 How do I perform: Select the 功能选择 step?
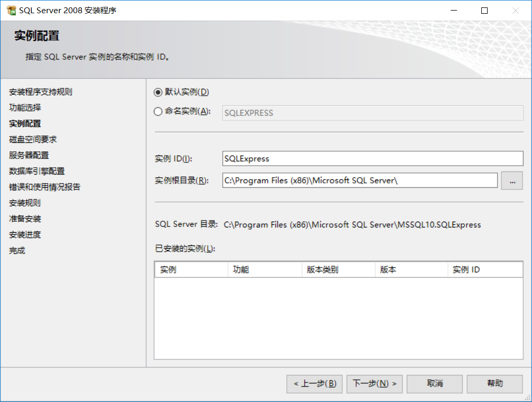(x=25, y=108)
